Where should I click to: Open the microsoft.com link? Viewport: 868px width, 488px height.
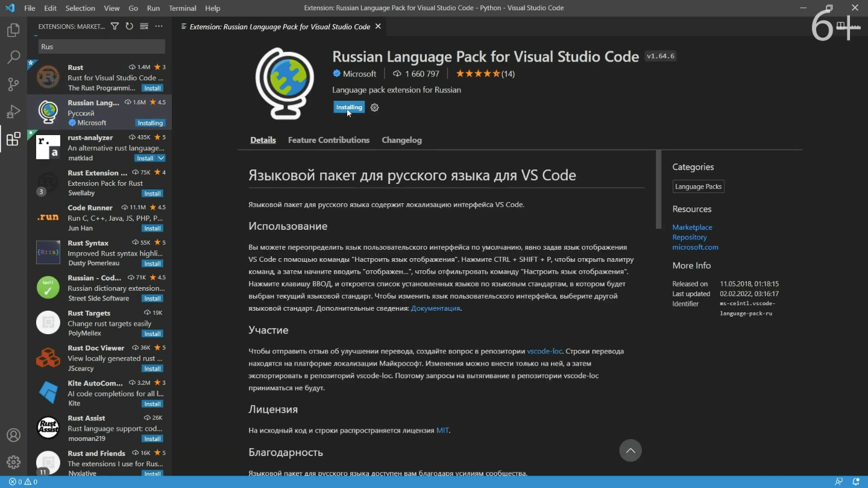tap(695, 247)
